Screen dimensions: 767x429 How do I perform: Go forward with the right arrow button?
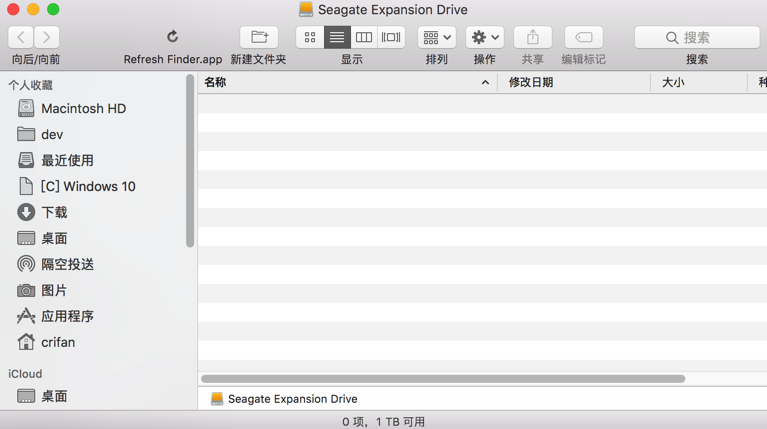point(46,37)
